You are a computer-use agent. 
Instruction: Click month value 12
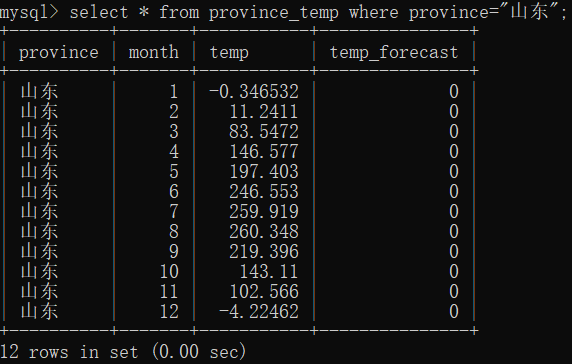(x=169, y=312)
